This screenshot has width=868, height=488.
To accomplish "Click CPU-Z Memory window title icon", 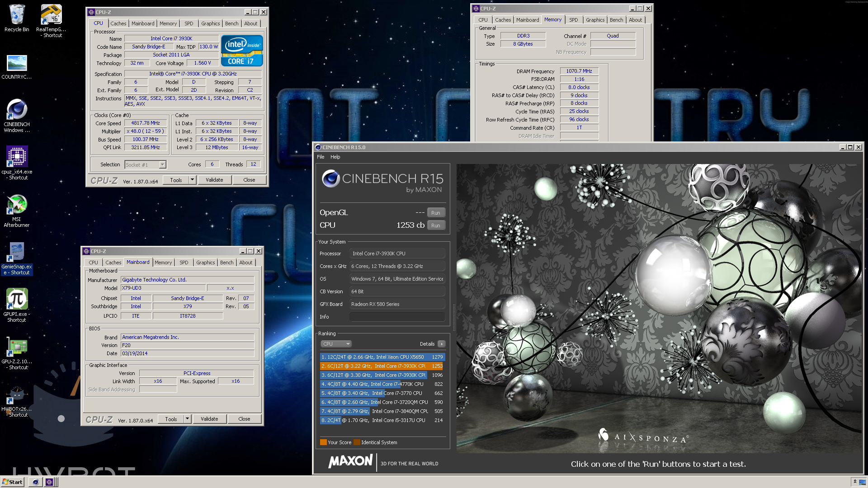I will click(x=476, y=9).
